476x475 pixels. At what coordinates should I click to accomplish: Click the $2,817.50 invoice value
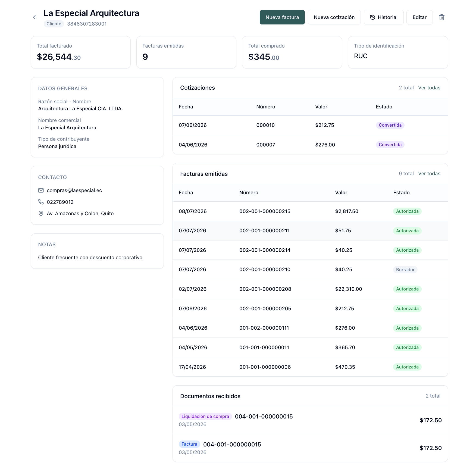[x=347, y=211]
